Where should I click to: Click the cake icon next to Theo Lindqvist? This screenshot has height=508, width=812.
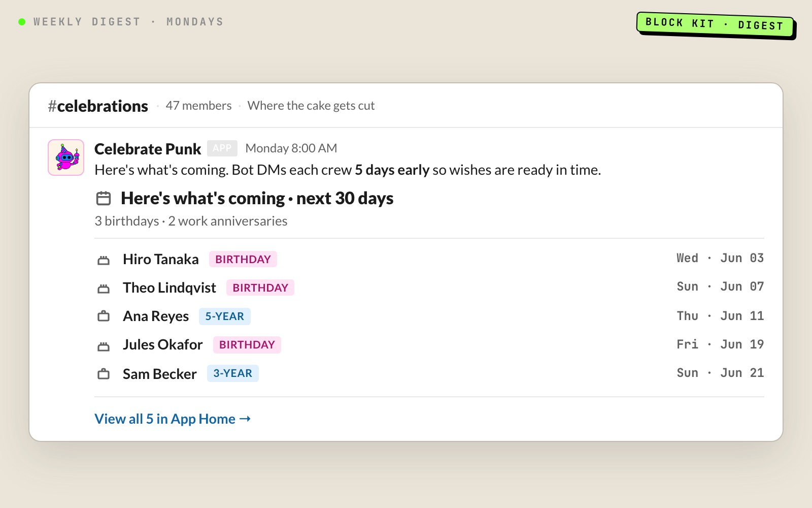[104, 289]
